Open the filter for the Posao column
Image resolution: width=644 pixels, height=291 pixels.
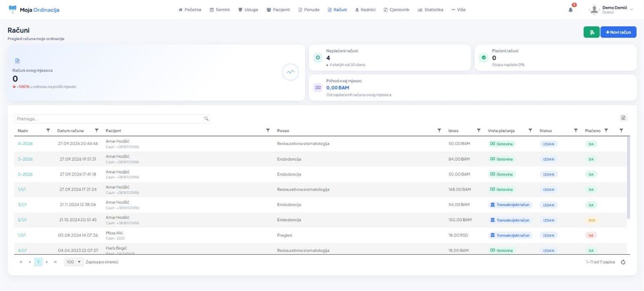point(439,130)
